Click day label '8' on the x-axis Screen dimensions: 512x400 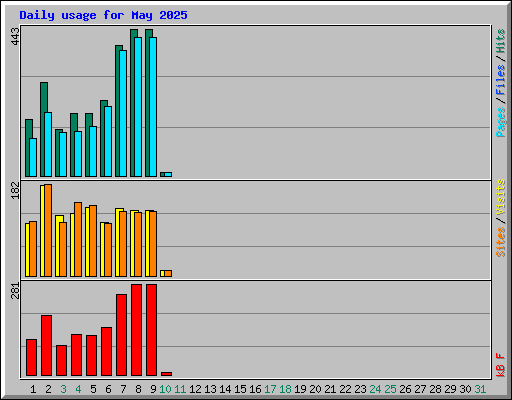pos(138,389)
